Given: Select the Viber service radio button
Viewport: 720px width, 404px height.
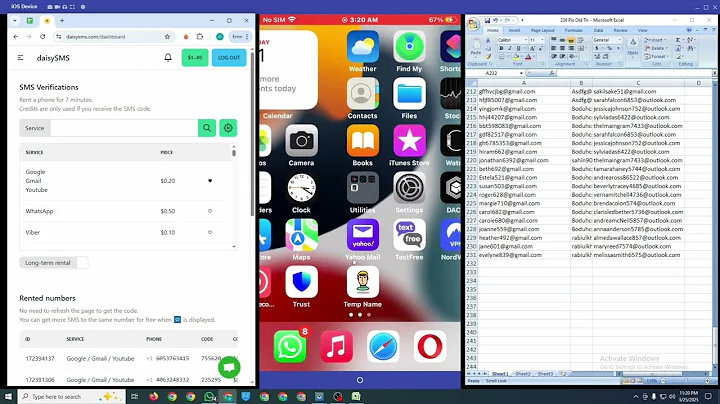Looking at the screenshot, I should [210, 232].
